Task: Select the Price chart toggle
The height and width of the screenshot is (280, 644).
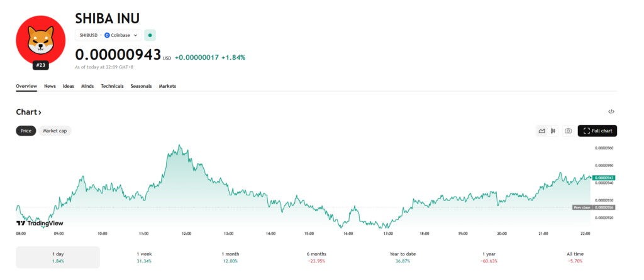Action: [26, 131]
